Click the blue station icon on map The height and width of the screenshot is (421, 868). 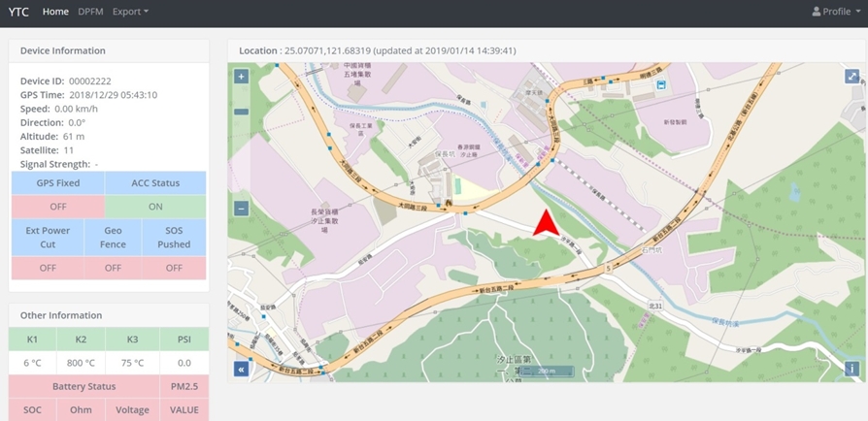[661, 85]
